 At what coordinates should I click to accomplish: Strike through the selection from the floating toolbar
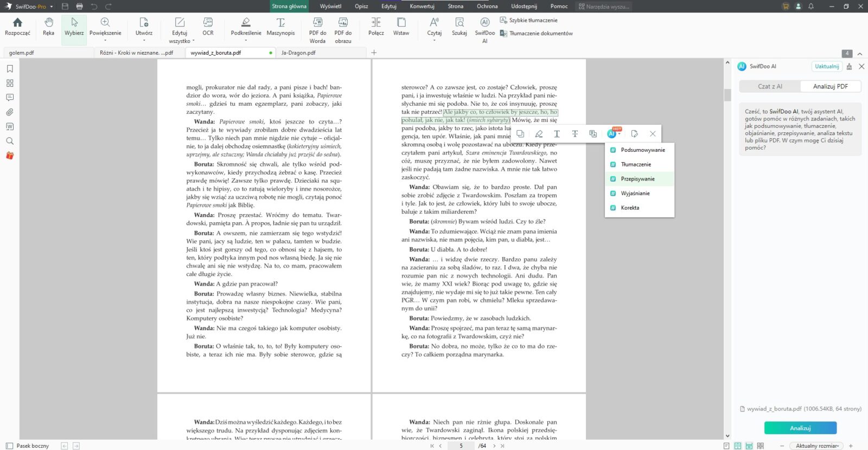pos(575,134)
